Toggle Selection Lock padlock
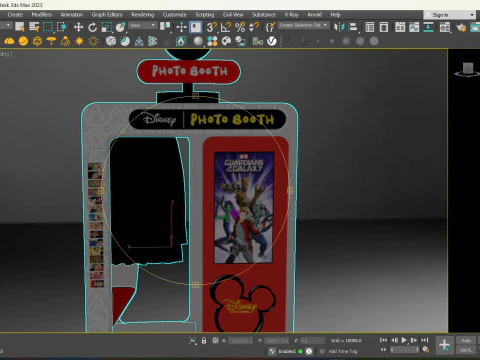The width and height of the screenshot is (480, 360). pyautogui.click(x=204, y=340)
